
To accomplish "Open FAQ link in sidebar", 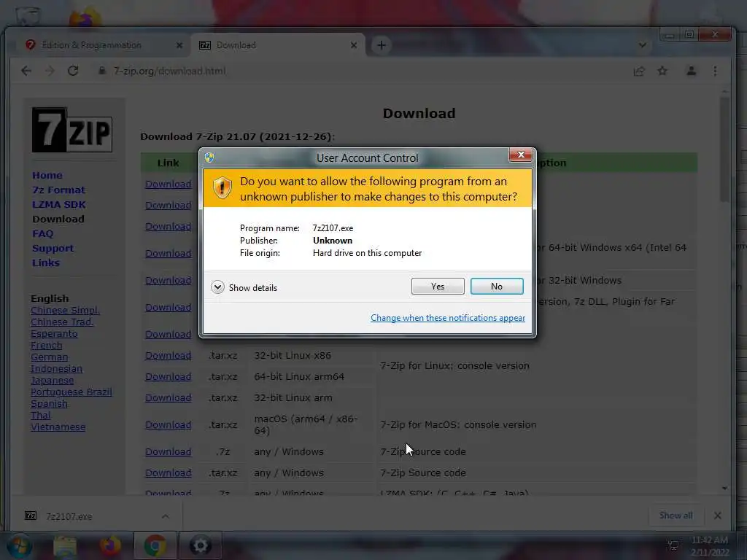I will 43,234.
